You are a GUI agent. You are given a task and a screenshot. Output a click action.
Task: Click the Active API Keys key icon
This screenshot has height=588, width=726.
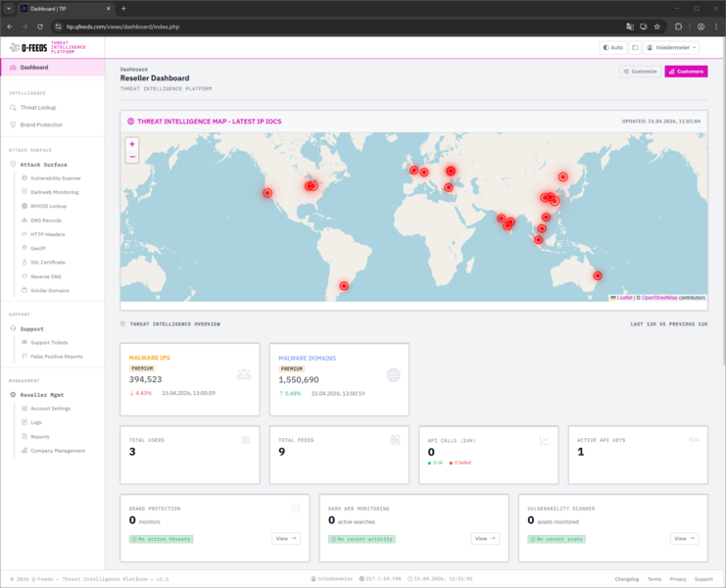pos(694,440)
